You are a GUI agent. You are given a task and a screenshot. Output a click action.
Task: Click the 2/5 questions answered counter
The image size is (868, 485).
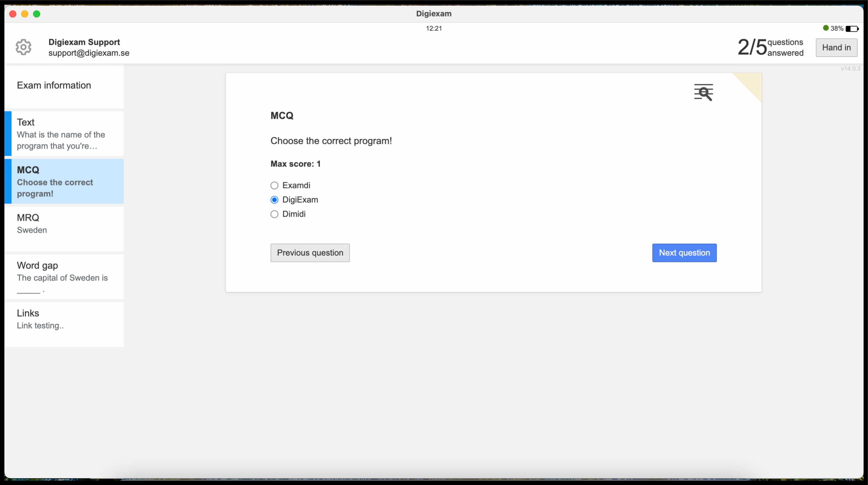pos(770,47)
